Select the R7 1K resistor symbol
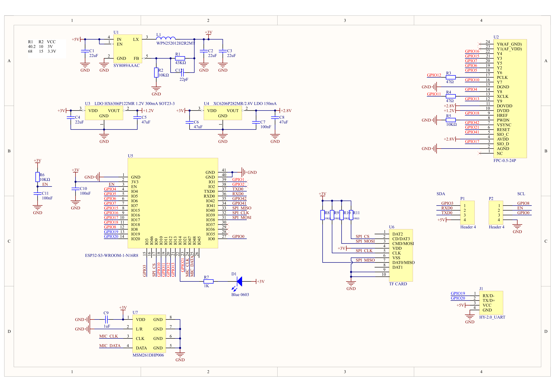Viewport: 555px width, 392px height. 208,281
